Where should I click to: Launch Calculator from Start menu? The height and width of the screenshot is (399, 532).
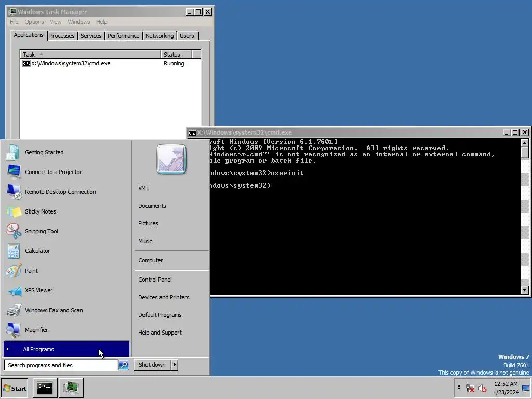[x=66, y=251]
